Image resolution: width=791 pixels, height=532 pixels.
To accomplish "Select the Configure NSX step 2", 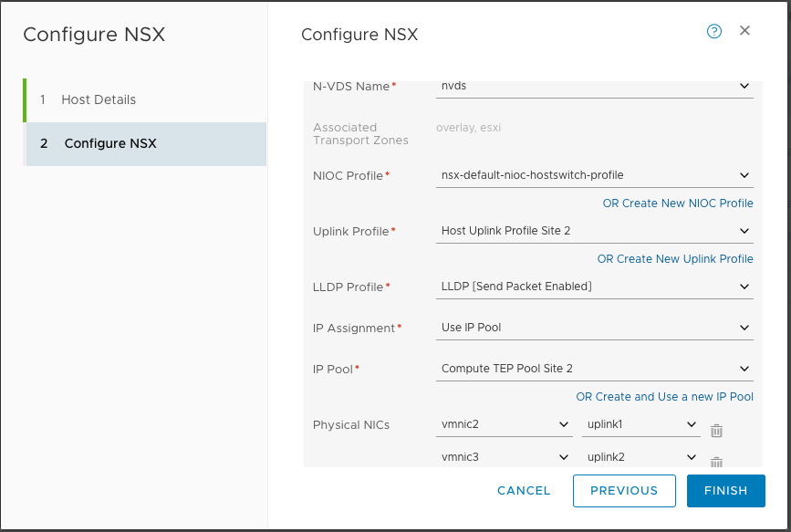I will tap(110, 143).
